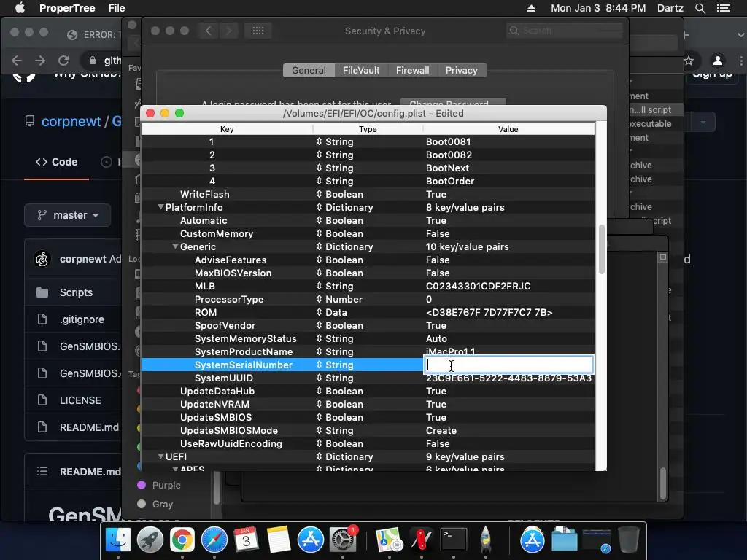
Task: Click ProperTree vertical scrollbar thumb
Action: coord(602,249)
